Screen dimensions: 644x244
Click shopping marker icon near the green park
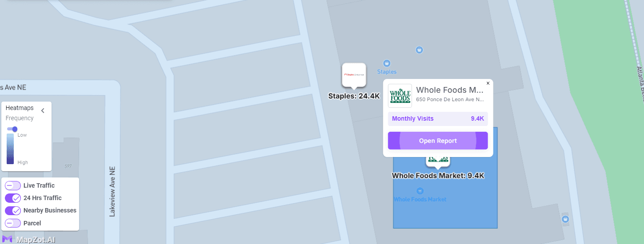565,219
